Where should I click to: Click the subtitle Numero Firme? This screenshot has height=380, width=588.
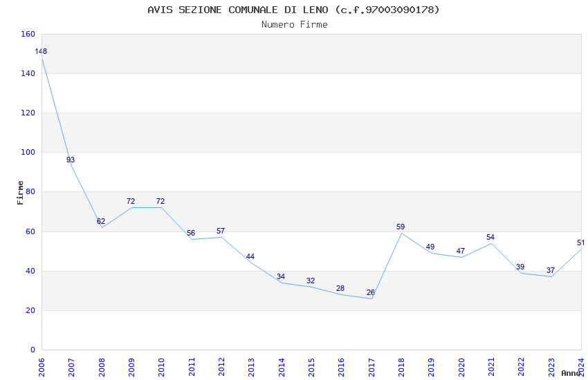pos(295,25)
